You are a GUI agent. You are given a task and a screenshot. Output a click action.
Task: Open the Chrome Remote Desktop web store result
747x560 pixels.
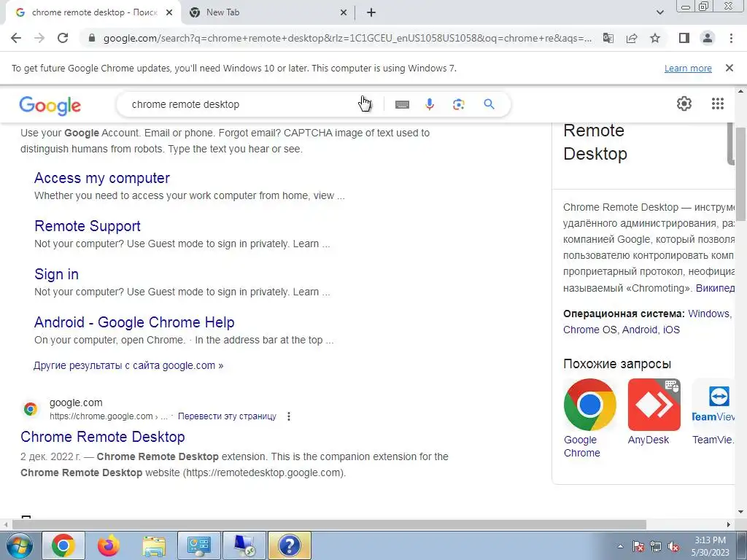(x=102, y=437)
